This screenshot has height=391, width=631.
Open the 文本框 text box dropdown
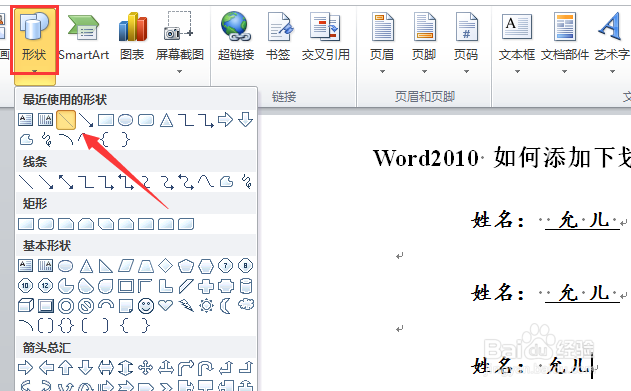517,42
